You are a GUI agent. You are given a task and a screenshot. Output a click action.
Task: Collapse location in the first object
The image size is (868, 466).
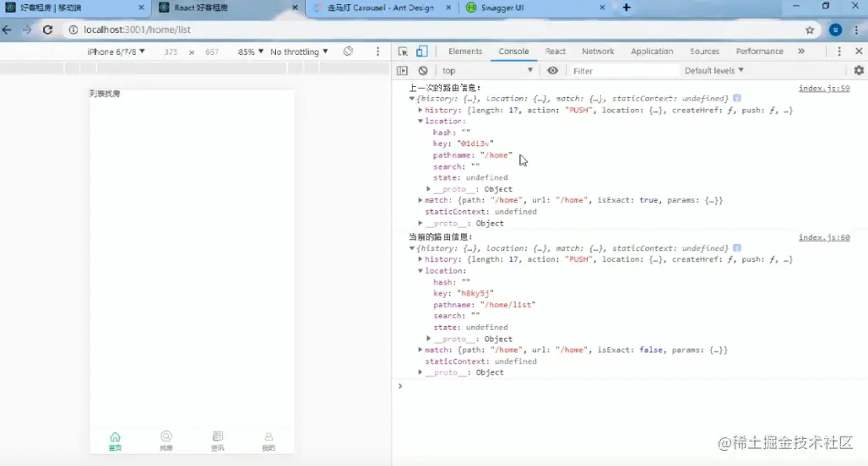[x=420, y=122]
